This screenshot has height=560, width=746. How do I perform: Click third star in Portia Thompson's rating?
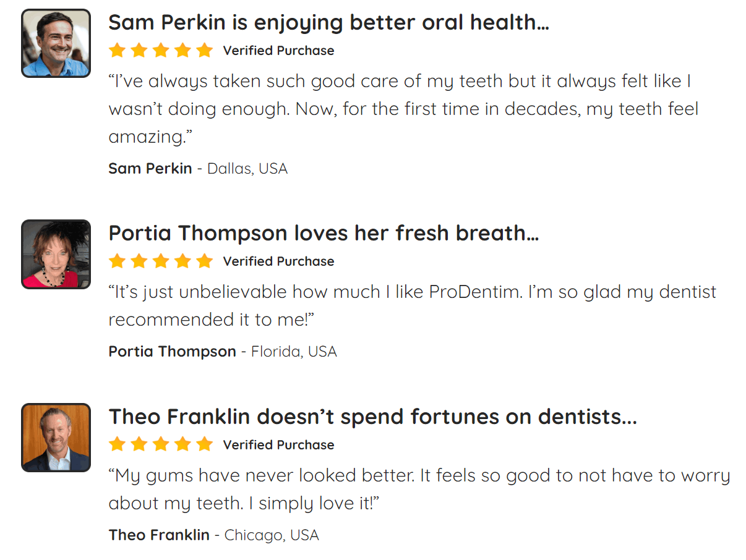[x=161, y=261]
